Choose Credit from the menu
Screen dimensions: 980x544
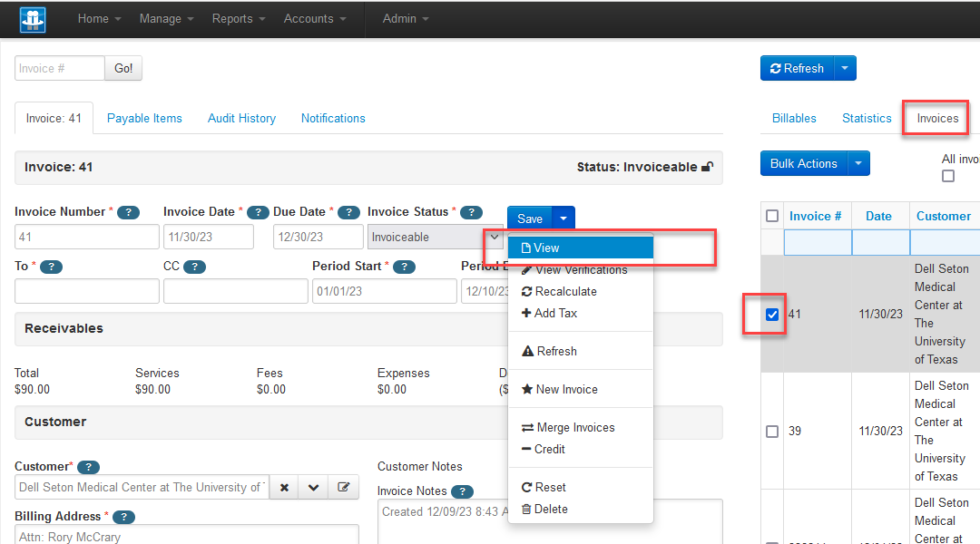point(581,450)
